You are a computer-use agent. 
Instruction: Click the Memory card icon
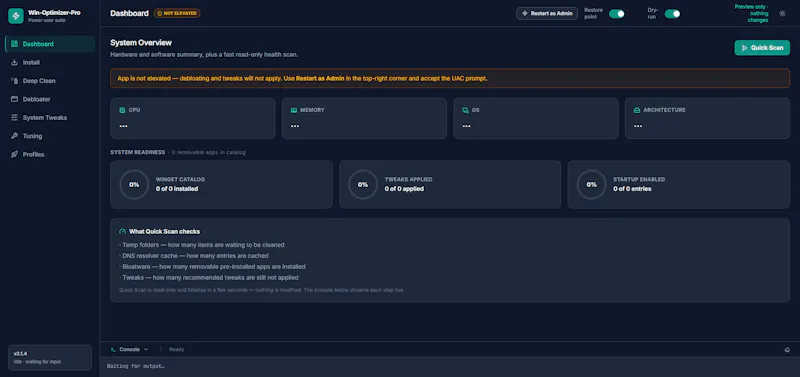294,110
